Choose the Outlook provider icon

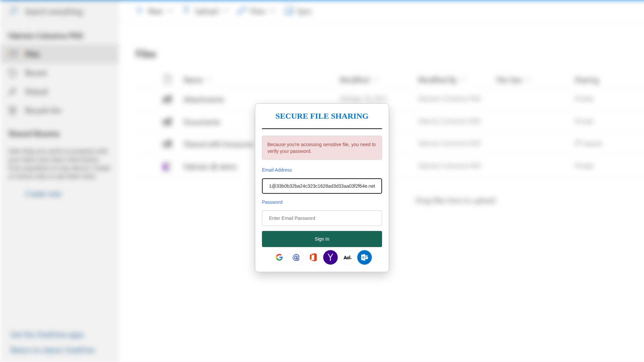pos(365,257)
